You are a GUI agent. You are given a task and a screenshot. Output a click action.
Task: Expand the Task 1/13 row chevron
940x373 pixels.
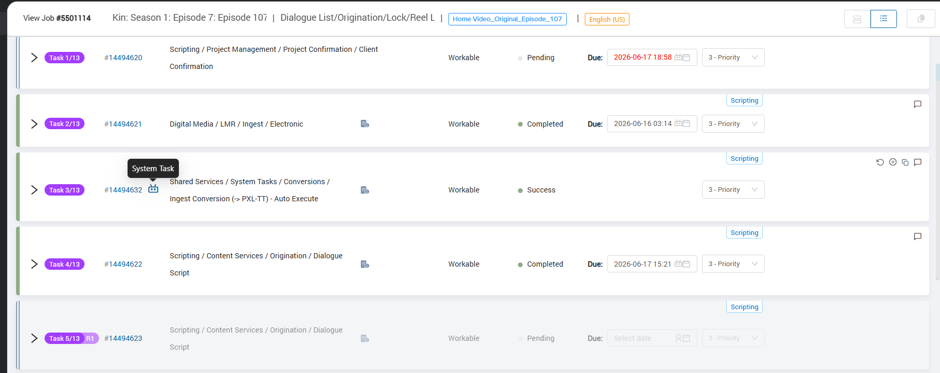click(34, 58)
